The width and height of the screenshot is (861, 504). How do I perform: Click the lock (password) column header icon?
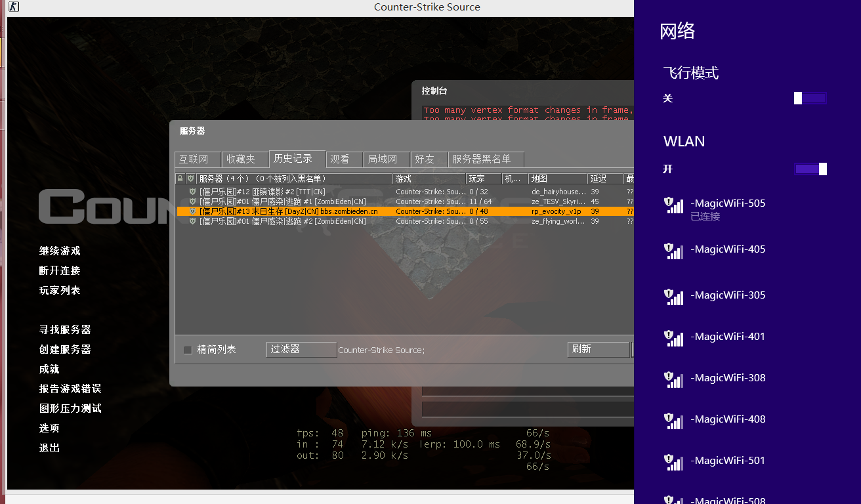pos(180,178)
